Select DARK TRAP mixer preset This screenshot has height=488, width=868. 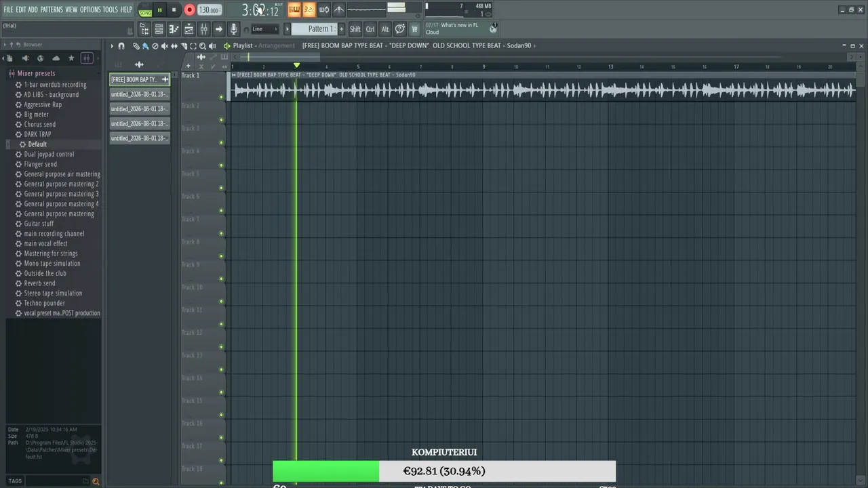(37, 134)
